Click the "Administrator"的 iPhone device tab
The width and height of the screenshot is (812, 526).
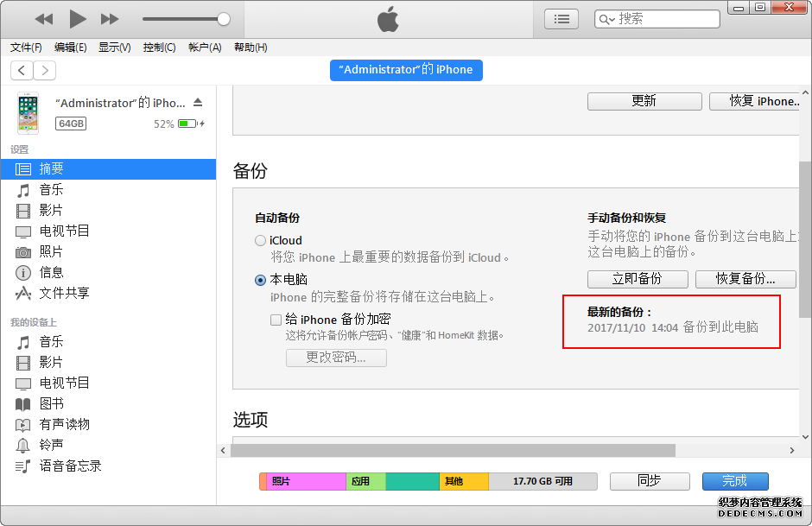(x=406, y=70)
